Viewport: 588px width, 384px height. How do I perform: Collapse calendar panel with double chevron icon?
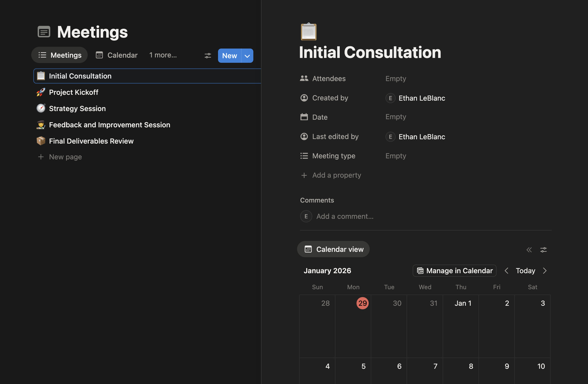tap(529, 250)
